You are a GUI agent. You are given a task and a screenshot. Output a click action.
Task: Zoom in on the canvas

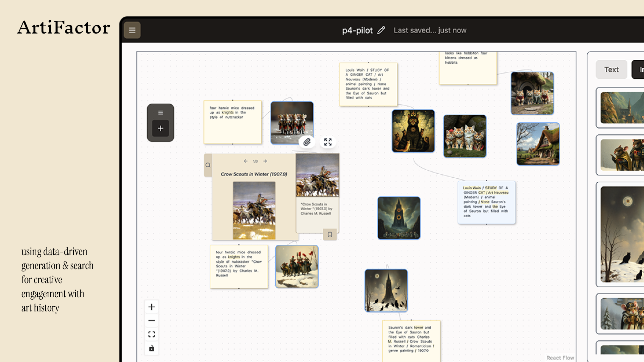[152, 307]
